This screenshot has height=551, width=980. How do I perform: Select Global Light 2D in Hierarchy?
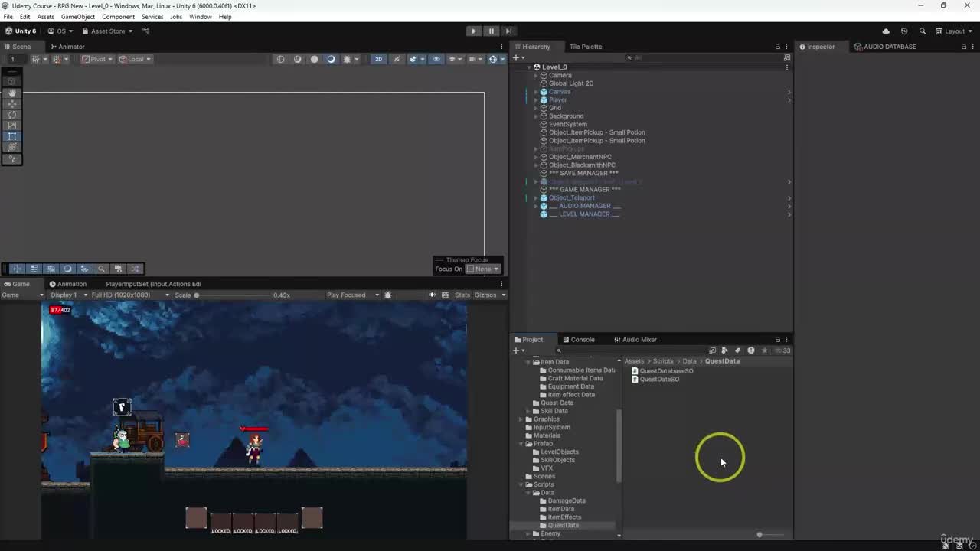pyautogui.click(x=570, y=83)
